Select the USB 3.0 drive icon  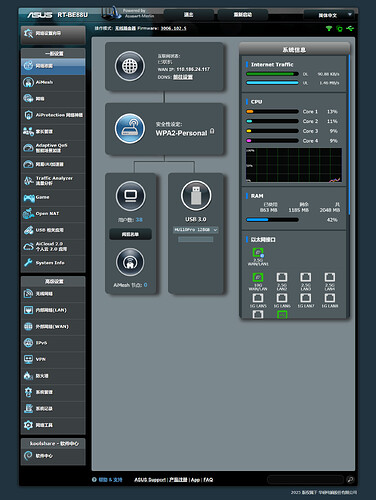point(196,196)
